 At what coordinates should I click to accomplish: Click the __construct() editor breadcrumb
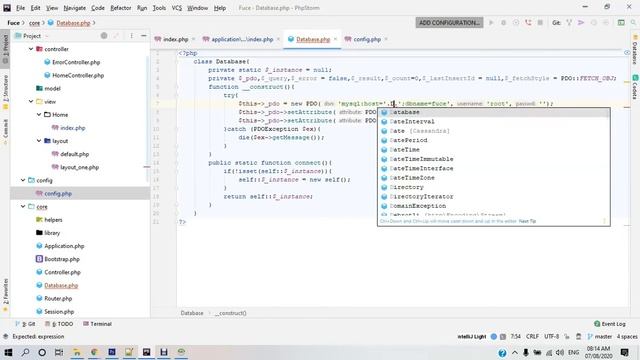pyautogui.click(x=231, y=313)
